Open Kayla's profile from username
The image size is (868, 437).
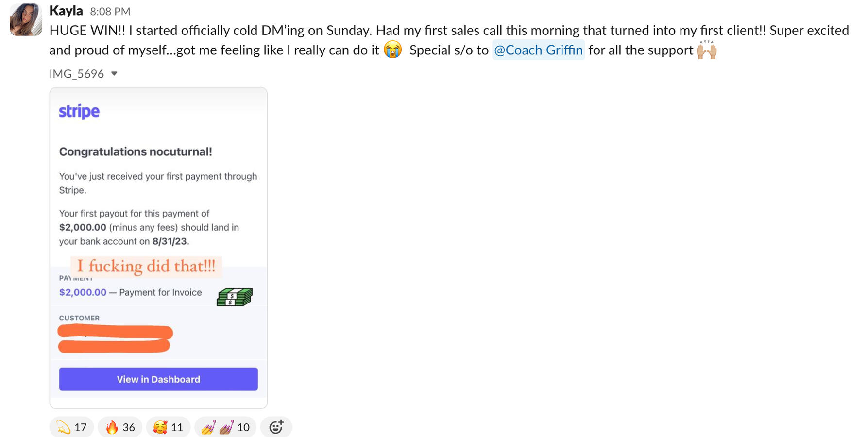[x=66, y=11]
